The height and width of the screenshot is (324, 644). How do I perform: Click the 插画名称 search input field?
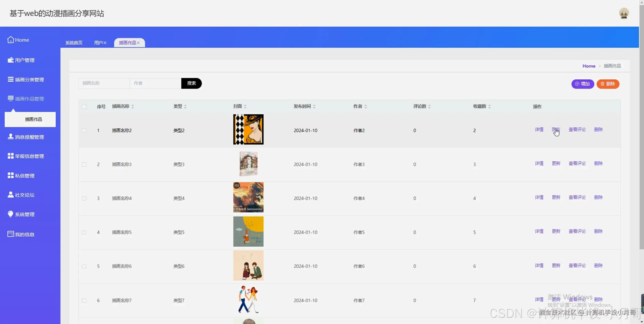104,83
